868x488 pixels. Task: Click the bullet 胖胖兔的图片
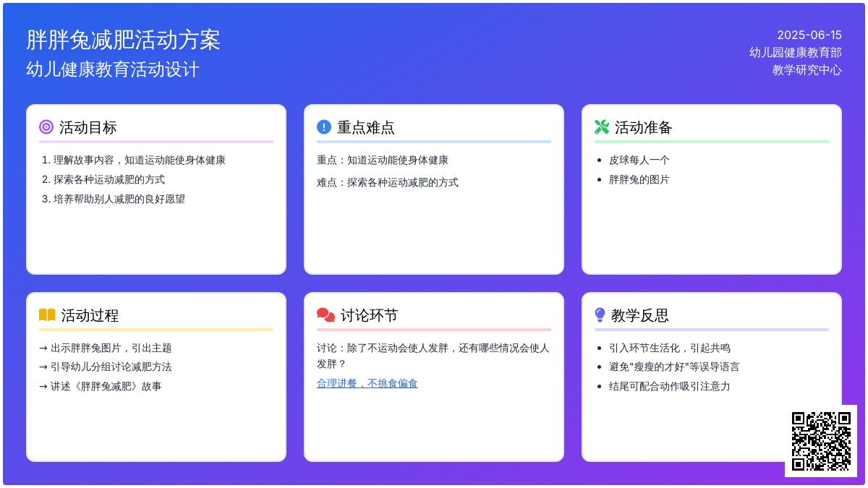click(639, 179)
